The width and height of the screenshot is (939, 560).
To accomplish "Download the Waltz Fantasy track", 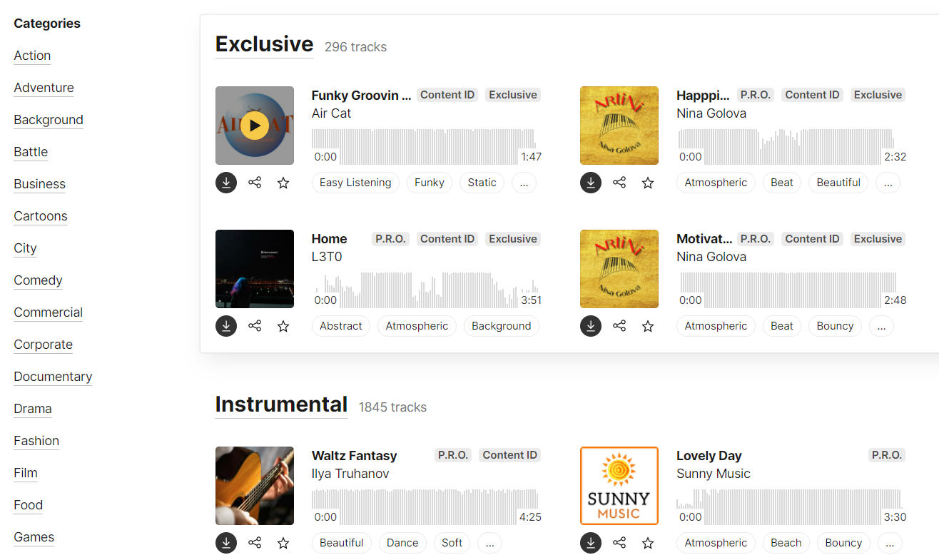I will tap(226, 543).
